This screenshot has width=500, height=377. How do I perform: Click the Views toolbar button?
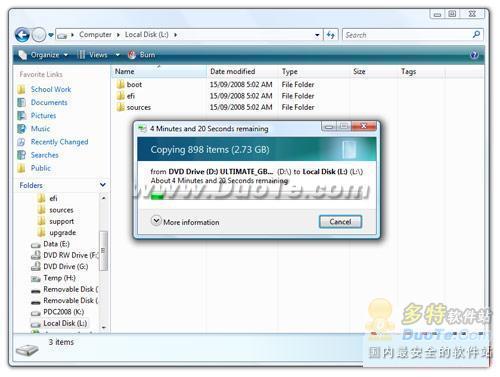tap(93, 55)
